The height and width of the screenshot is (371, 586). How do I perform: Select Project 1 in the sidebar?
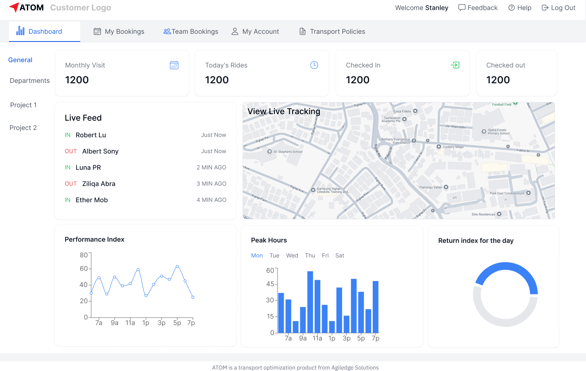click(x=23, y=105)
